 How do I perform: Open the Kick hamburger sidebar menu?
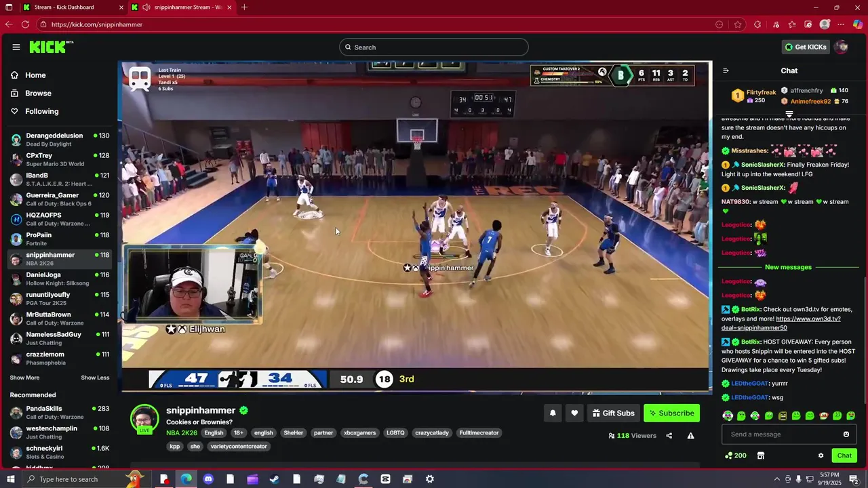(16, 47)
